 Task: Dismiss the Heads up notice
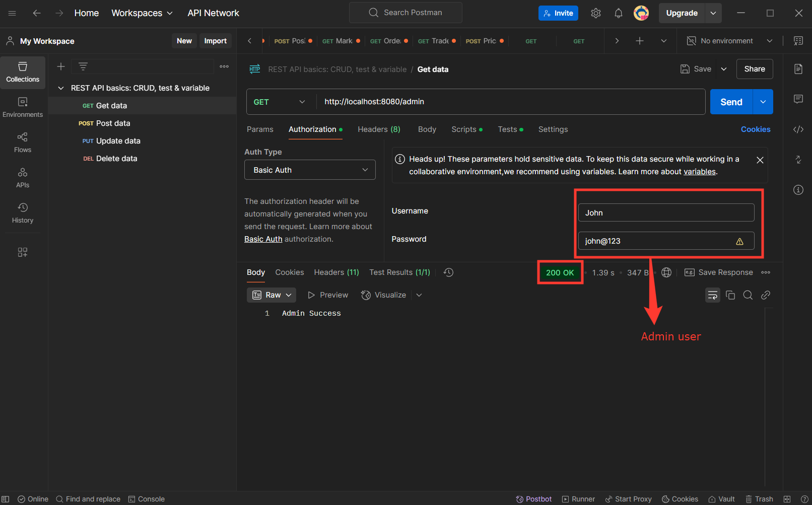click(760, 160)
